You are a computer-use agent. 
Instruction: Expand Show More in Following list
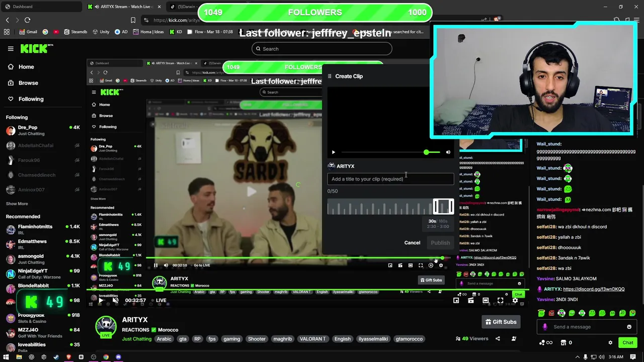tap(17, 204)
